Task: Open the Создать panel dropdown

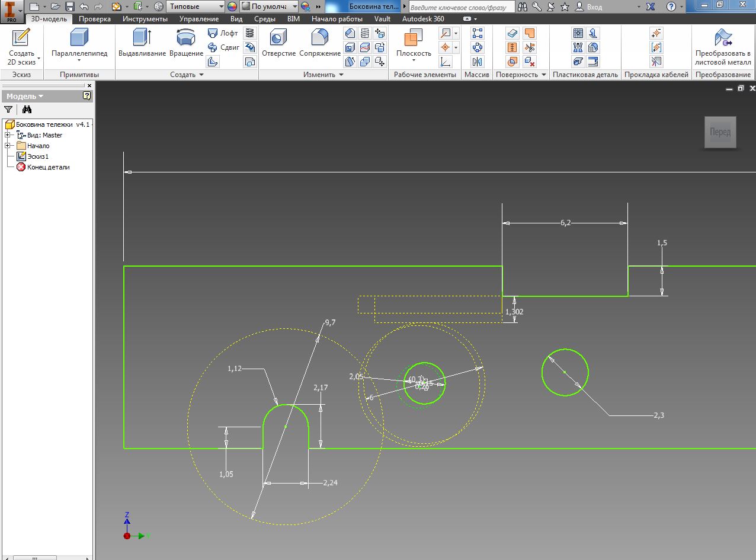Action: click(201, 75)
